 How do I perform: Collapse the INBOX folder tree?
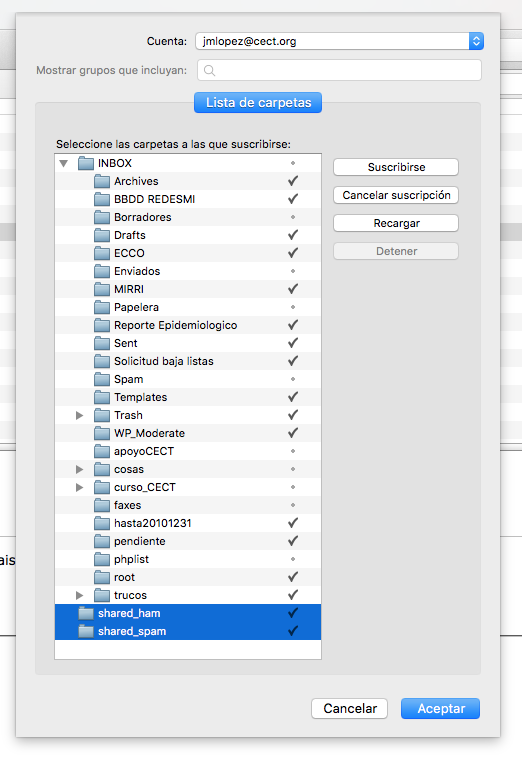(63, 164)
